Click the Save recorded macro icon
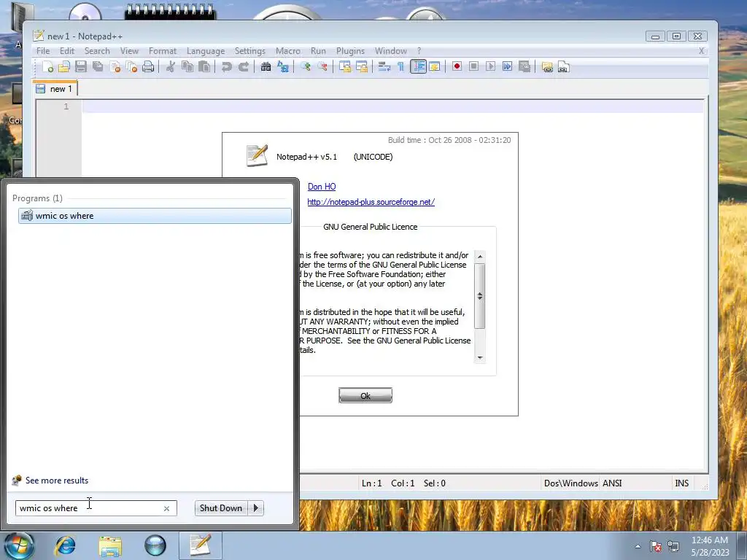 [x=525, y=66]
